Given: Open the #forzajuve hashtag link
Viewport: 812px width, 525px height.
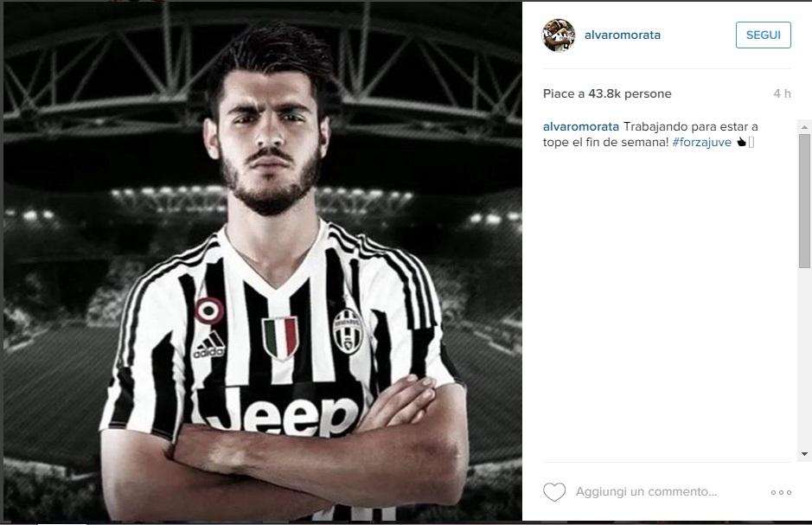Looking at the screenshot, I should click(x=701, y=143).
